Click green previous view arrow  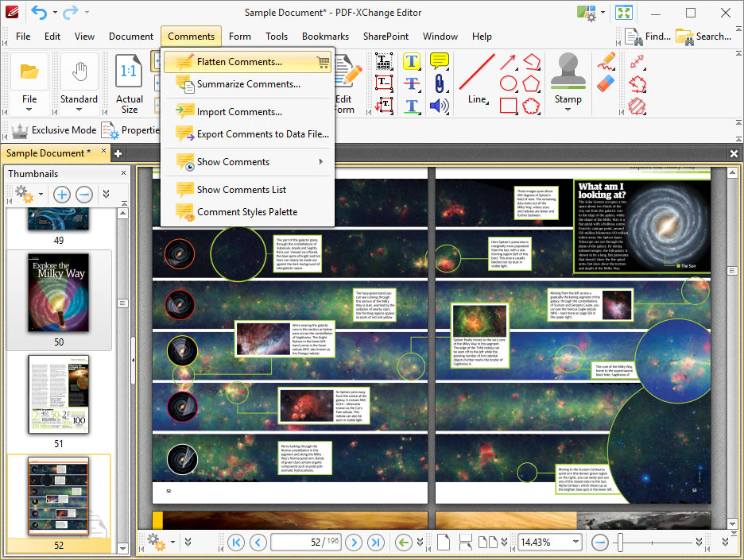[x=404, y=542]
